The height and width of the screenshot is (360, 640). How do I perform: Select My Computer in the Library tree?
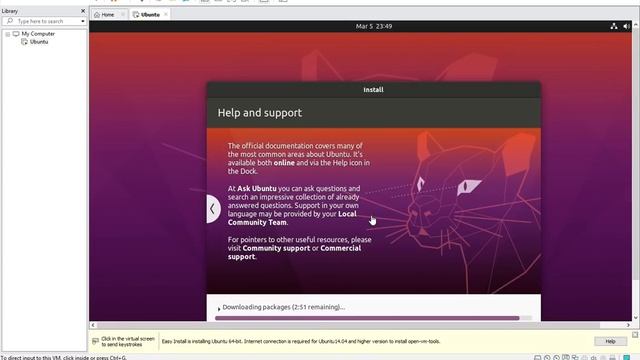(x=38, y=34)
